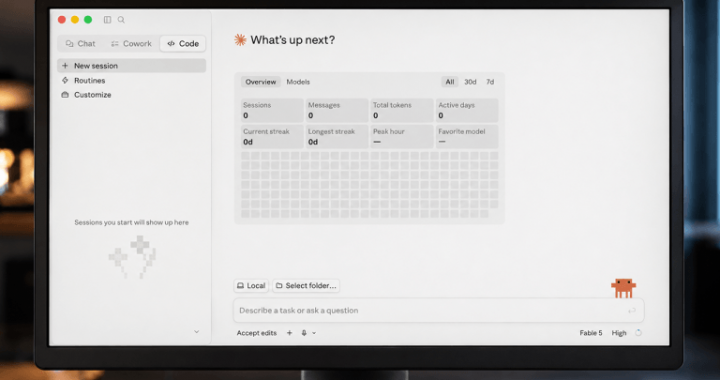The height and width of the screenshot is (380, 720).
Task: Click the Customize toolbox icon
Action: [x=65, y=95]
